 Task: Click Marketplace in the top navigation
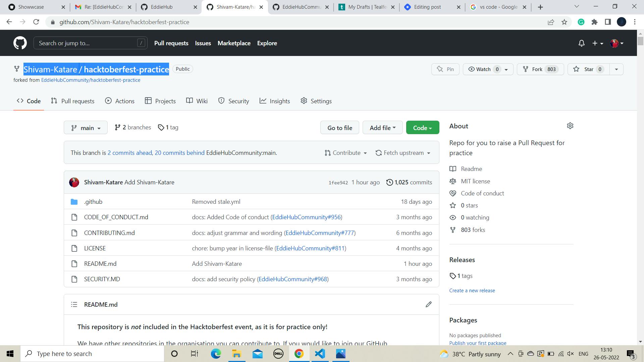234,43
